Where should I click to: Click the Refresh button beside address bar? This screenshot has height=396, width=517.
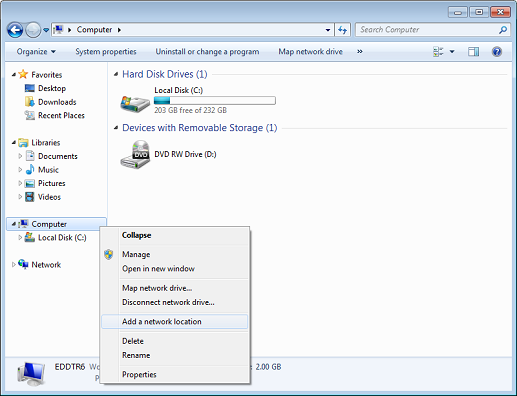[x=342, y=30]
